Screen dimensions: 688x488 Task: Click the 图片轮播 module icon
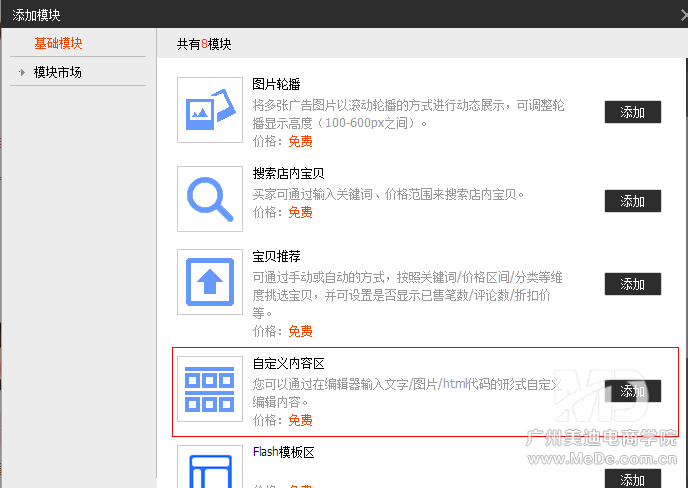click(x=210, y=110)
